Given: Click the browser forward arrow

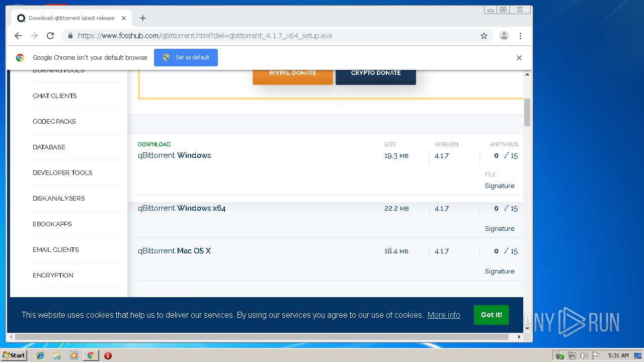Looking at the screenshot, I should click(34, 36).
